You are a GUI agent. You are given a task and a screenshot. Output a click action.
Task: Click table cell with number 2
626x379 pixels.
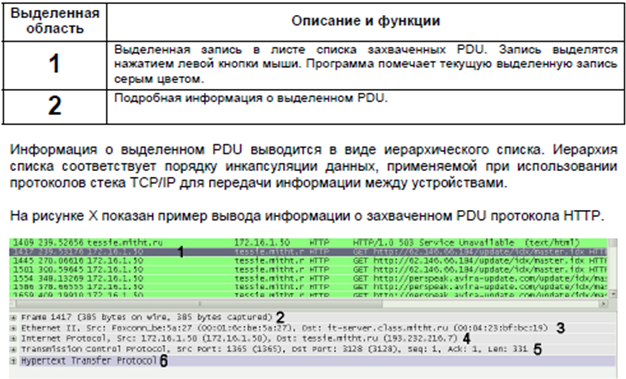55,106
